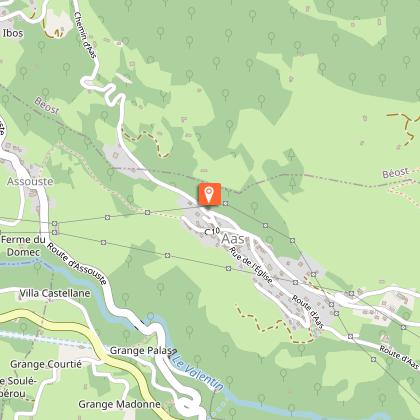
Task: Click the Route d'Aas label at the right edge
Action: [x=399, y=357]
